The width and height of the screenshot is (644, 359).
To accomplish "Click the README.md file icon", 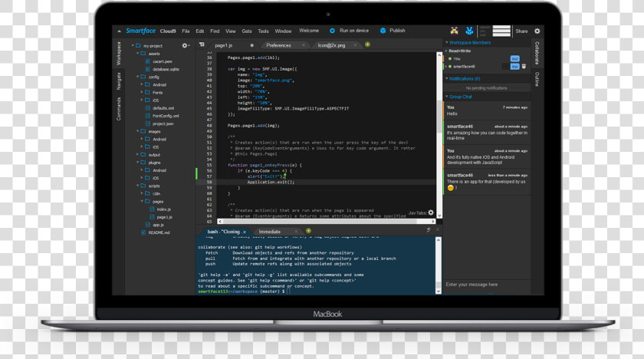I will click(x=143, y=232).
